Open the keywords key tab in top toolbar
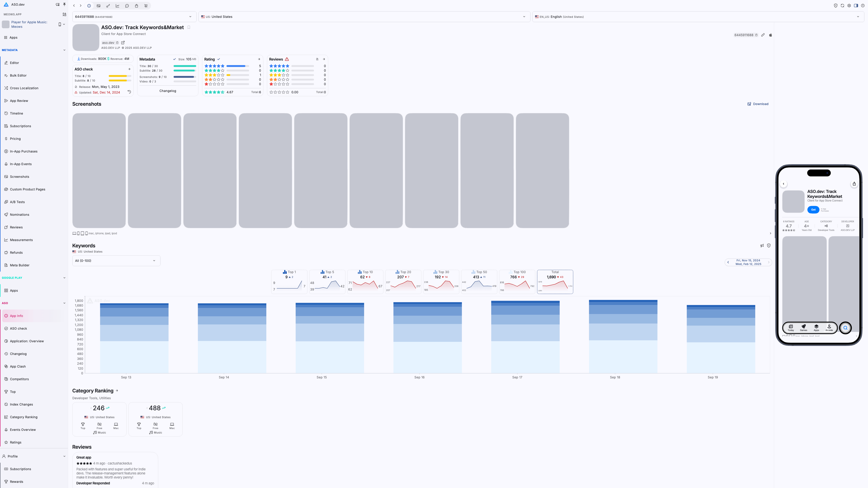 pyautogui.click(x=108, y=6)
